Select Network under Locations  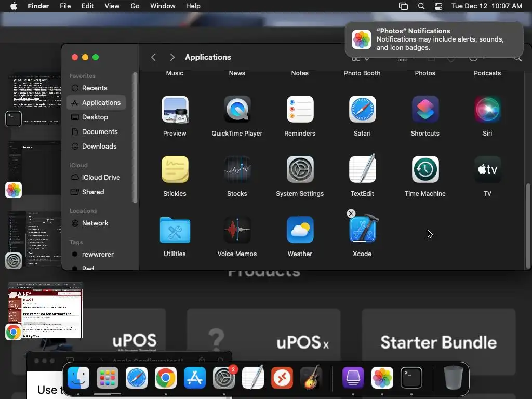(x=96, y=223)
